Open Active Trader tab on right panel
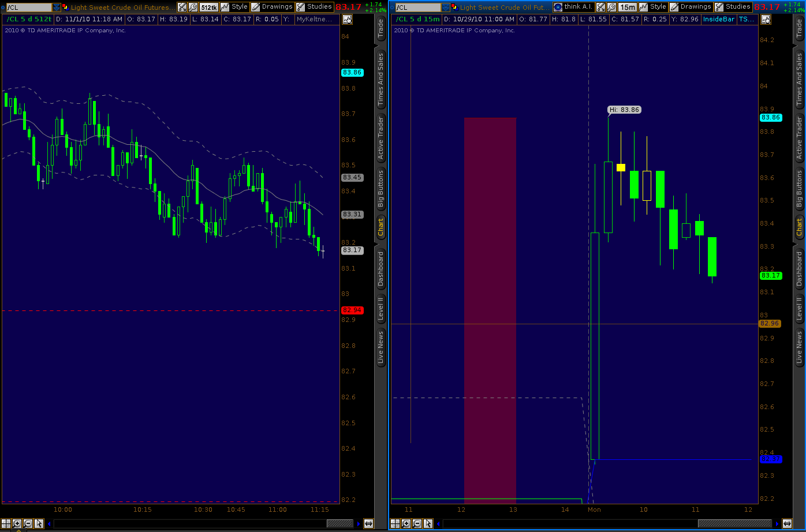This screenshot has width=806, height=532. point(799,138)
